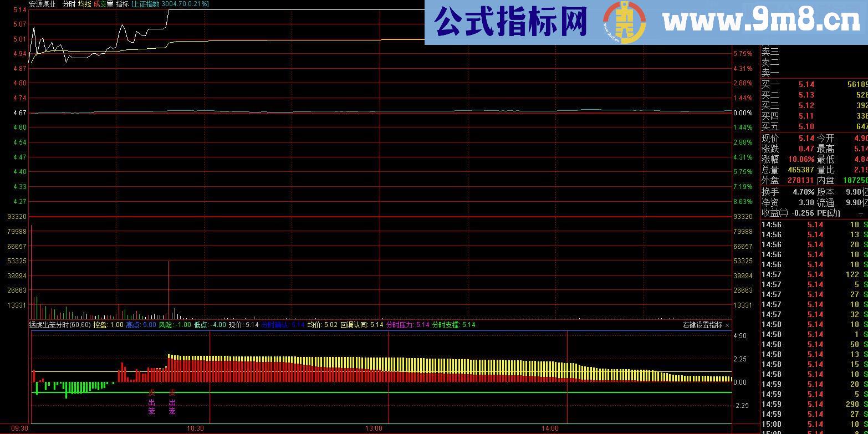
Task: Select the 买一 bid price 5.14
Action: pos(807,83)
